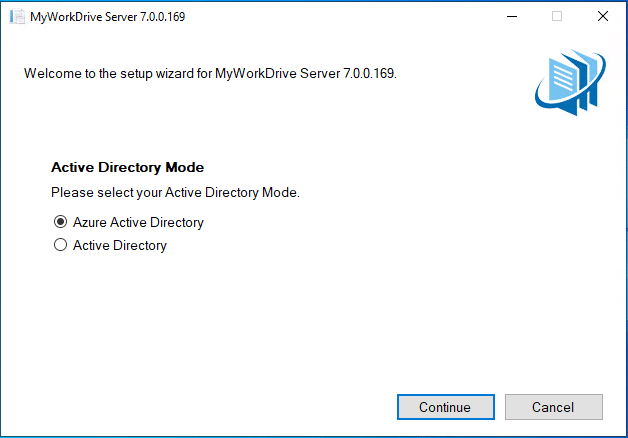The image size is (628, 438).
Task: Click the blank area below the radio options
Action: (x=300, y=320)
